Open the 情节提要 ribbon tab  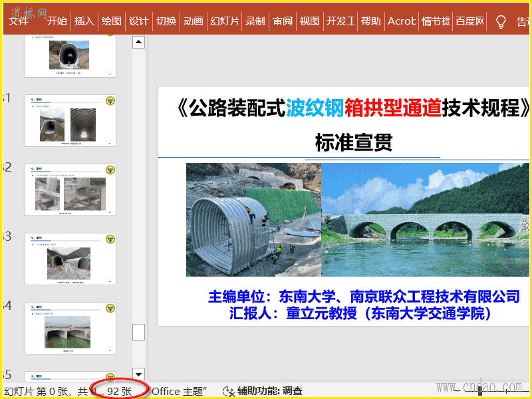coord(436,21)
